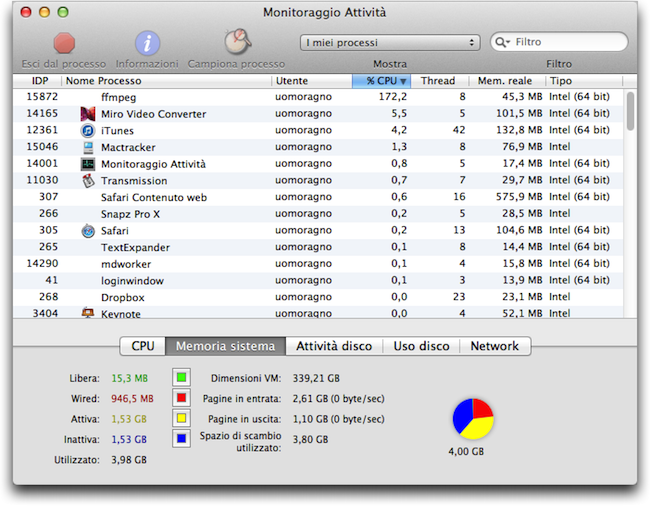This screenshot has height=506, width=650.
Task: Open the I miei processi dropdown
Action: pyautogui.click(x=390, y=43)
